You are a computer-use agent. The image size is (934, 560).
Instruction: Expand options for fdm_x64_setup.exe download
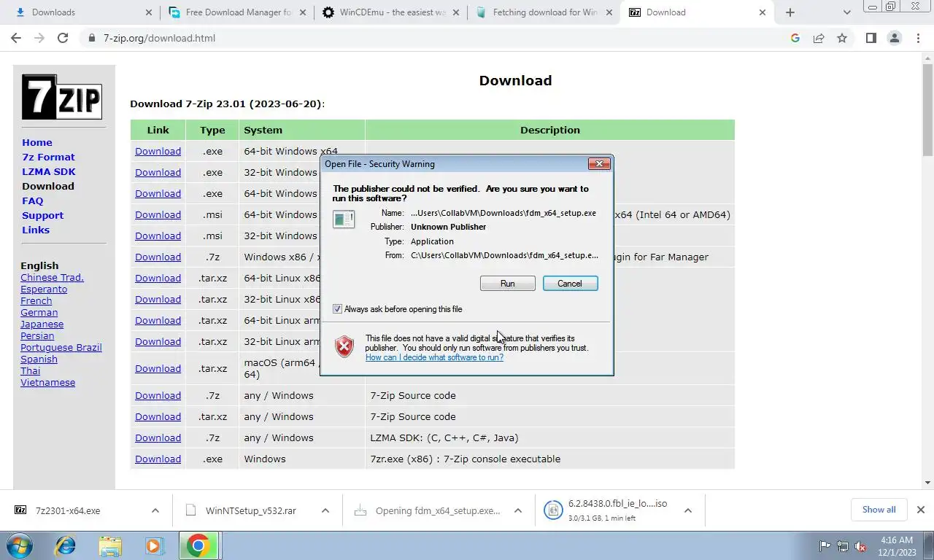tap(518, 510)
